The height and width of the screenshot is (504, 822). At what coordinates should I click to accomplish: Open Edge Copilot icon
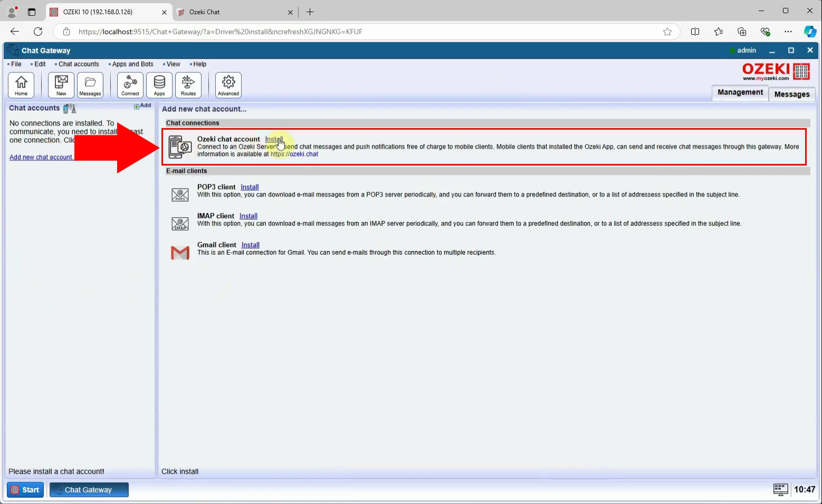(810, 32)
